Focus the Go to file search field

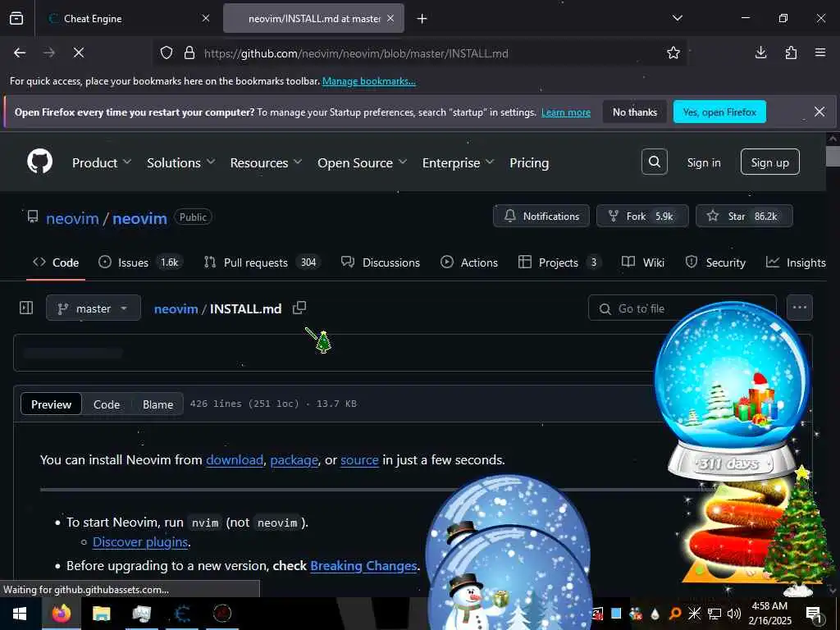tap(682, 308)
